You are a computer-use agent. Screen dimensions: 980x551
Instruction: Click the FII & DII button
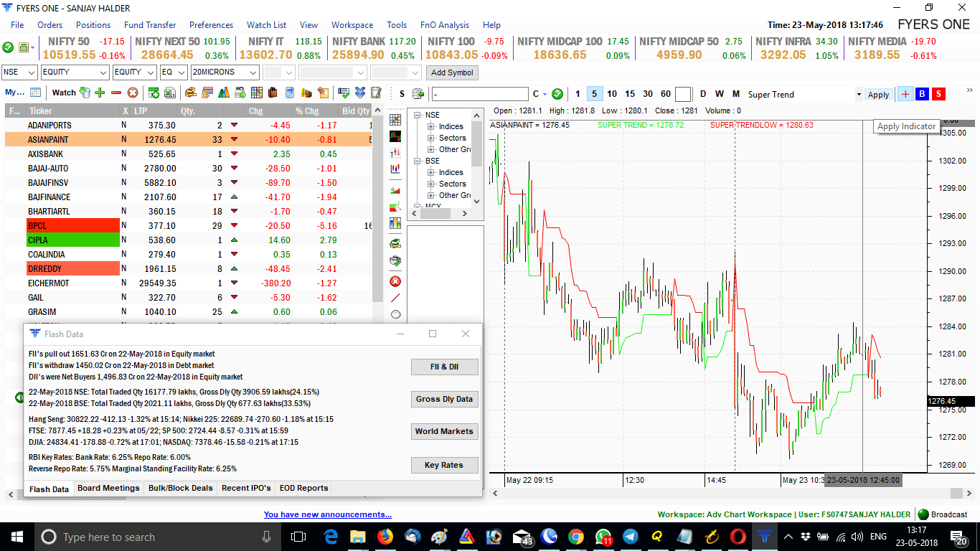point(444,367)
